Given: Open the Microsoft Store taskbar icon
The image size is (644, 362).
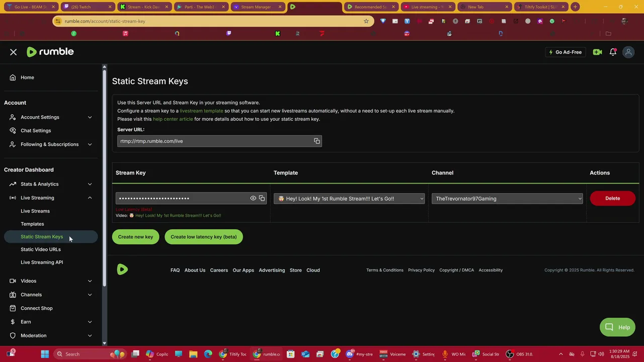Looking at the screenshot, I should pos(290,354).
